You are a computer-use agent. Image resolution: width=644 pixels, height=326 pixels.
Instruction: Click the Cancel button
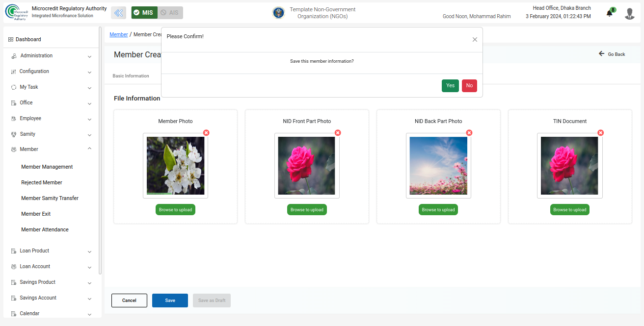click(x=129, y=301)
